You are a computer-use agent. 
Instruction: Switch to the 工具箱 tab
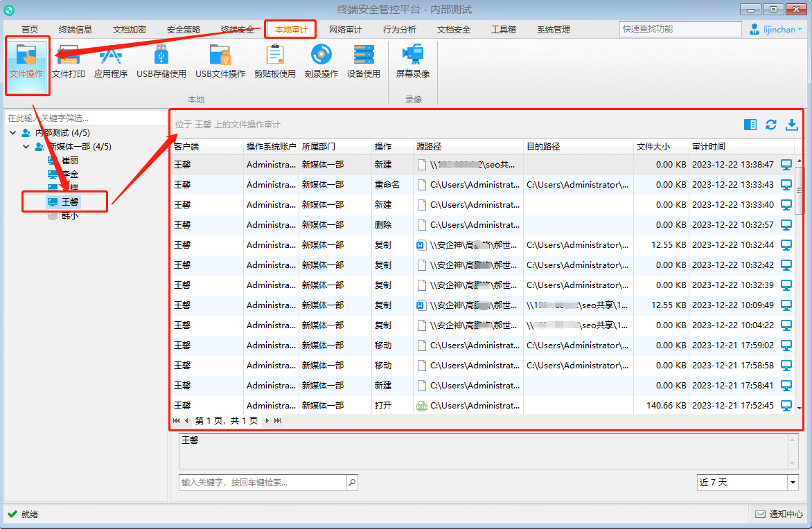[504, 30]
